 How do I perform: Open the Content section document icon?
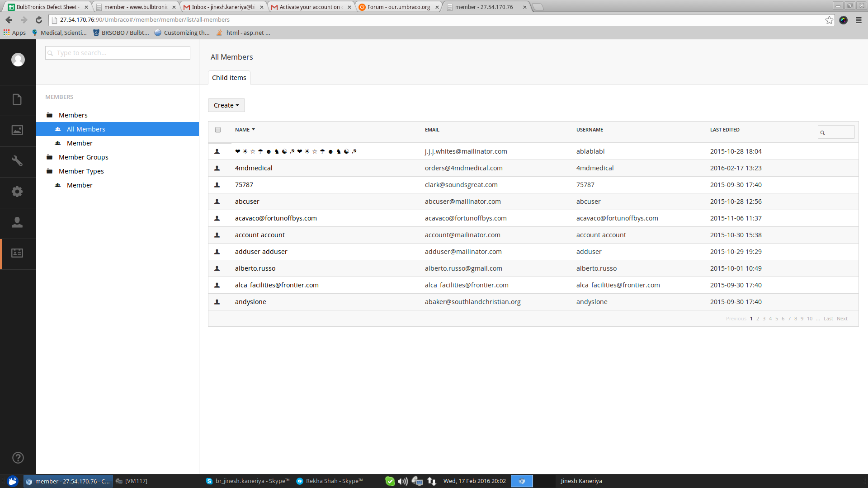tap(17, 99)
